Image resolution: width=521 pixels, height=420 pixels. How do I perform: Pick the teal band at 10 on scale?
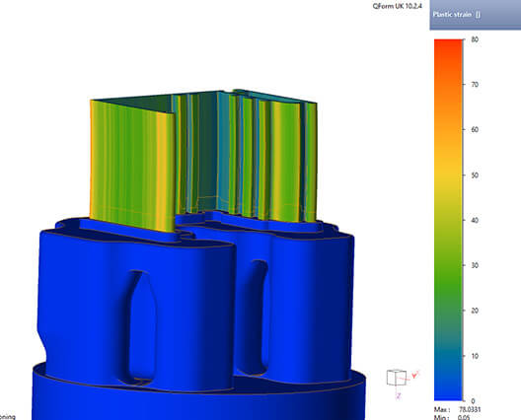click(448, 356)
